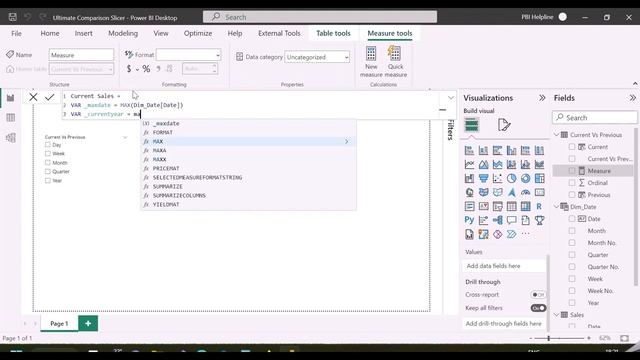Open the External Tools tab
This screenshot has height=360, width=640.
coord(279,33)
